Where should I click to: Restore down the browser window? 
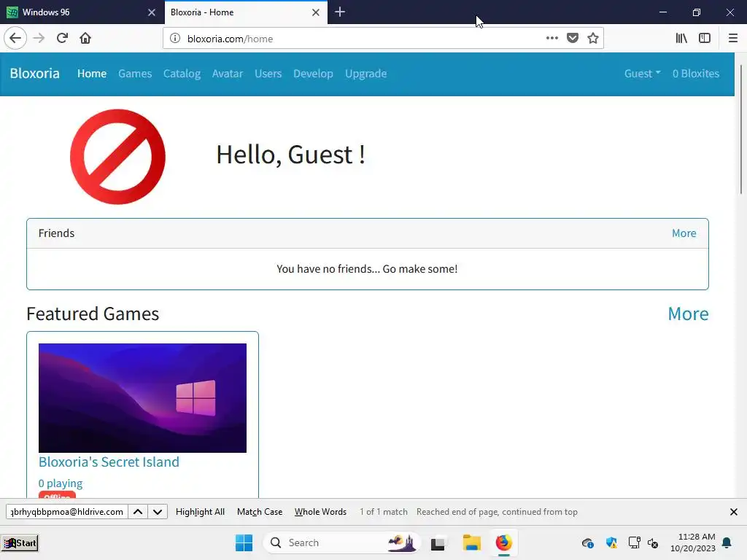click(697, 12)
